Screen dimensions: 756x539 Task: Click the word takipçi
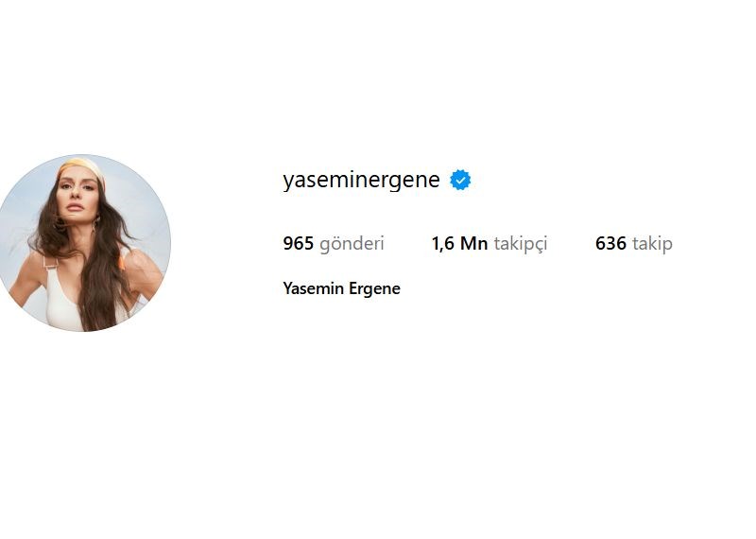[x=521, y=244]
